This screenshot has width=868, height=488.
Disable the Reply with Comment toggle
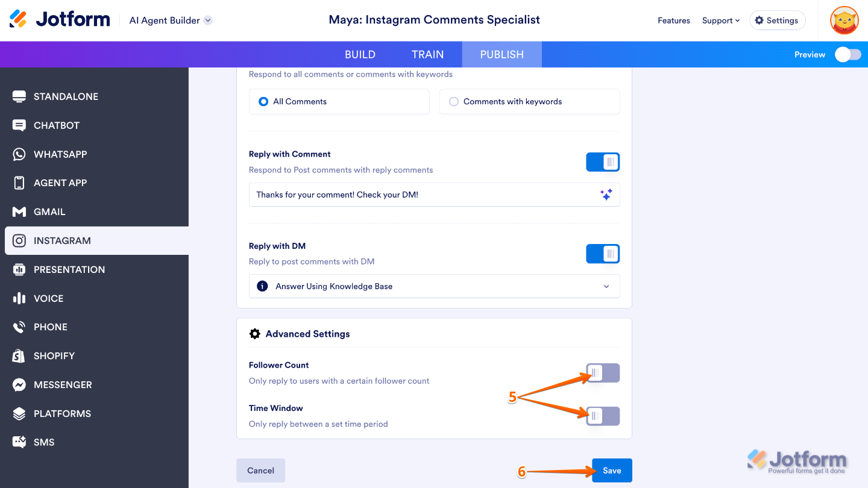(603, 162)
